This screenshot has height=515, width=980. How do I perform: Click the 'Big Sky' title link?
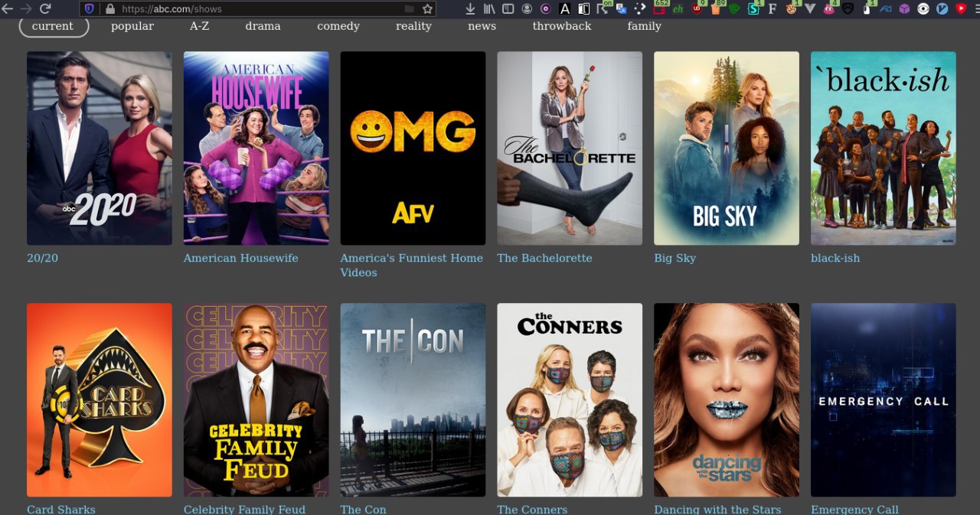coord(675,259)
